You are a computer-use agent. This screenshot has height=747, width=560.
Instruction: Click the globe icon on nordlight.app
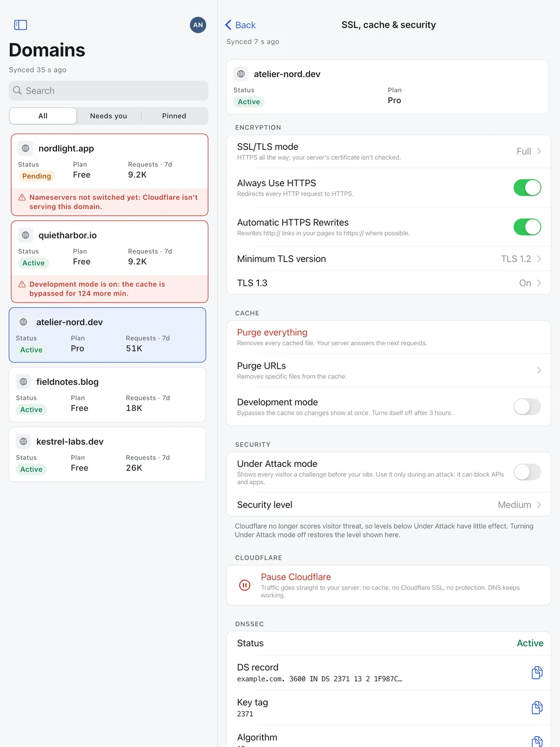tap(26, 148)
